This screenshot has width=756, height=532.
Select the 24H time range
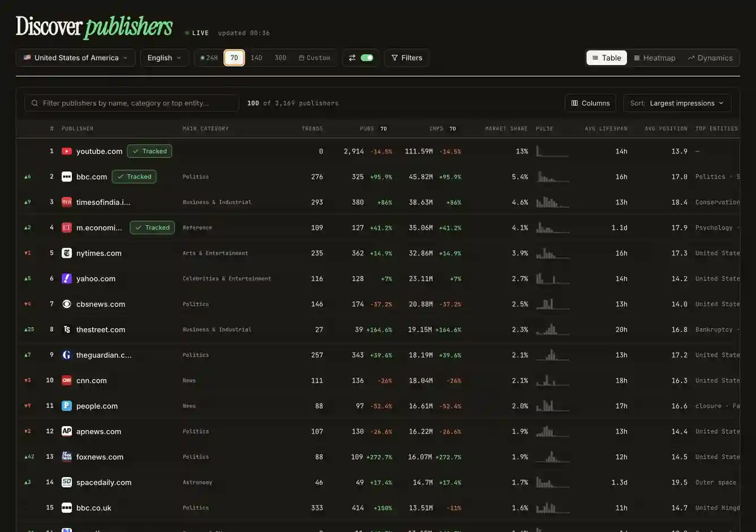pyautogui.click(x=209, y=58)
